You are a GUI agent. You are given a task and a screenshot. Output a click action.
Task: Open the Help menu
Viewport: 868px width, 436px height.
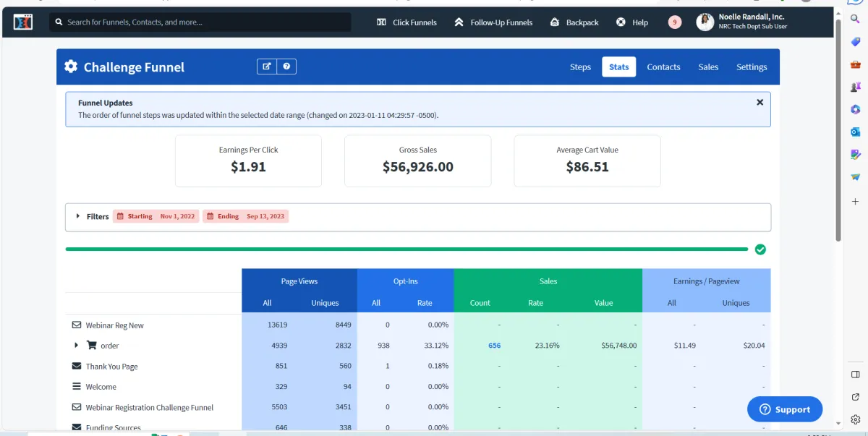coord(632,22)
